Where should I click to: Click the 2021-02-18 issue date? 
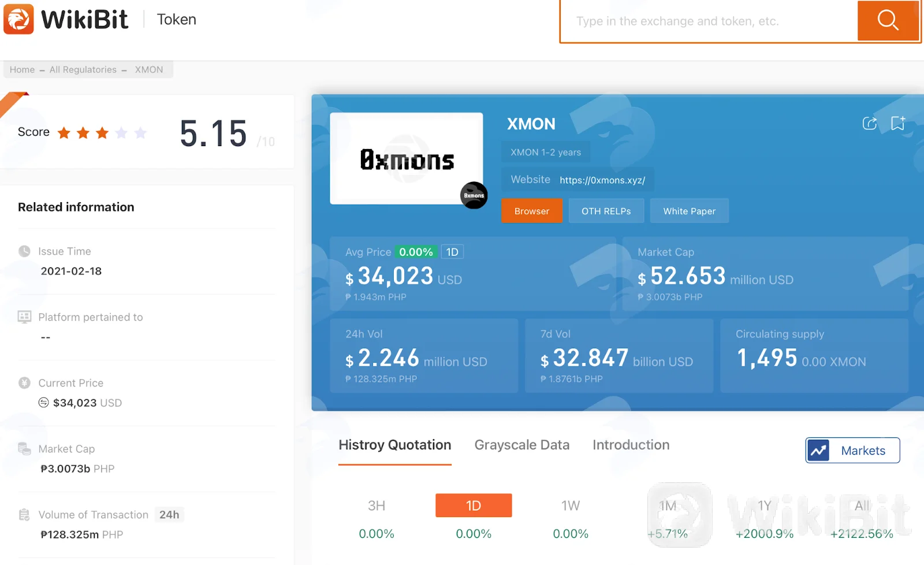point(71,271)
